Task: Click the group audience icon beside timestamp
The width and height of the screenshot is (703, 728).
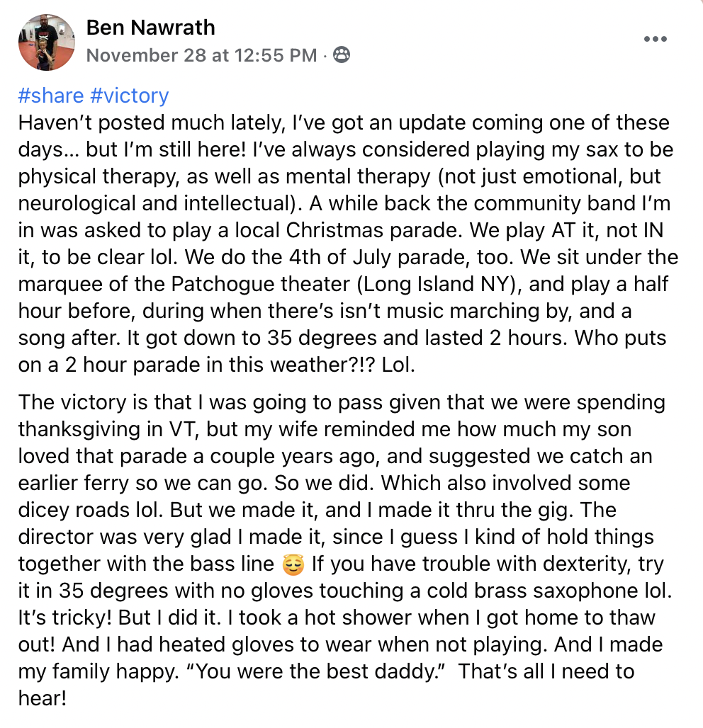Action: [342, 55]
